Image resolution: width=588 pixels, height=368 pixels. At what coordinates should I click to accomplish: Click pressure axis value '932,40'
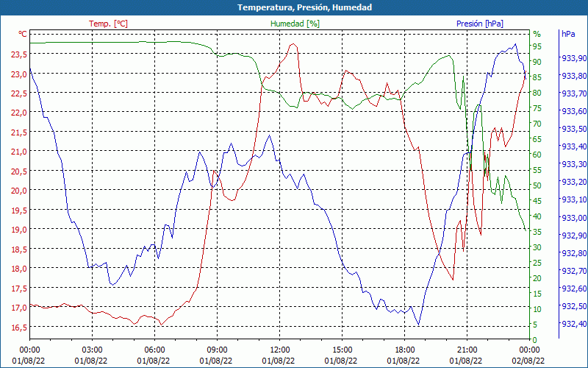(x=574, y=324)
